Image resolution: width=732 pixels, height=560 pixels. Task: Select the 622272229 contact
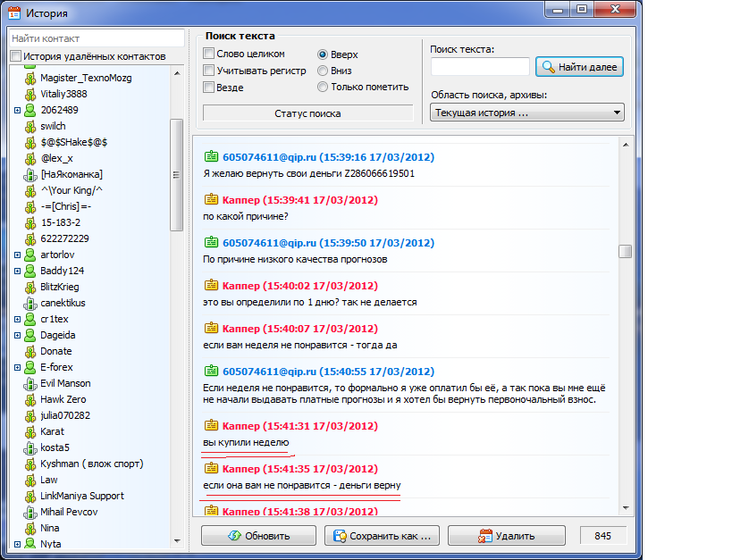point(64,238)
